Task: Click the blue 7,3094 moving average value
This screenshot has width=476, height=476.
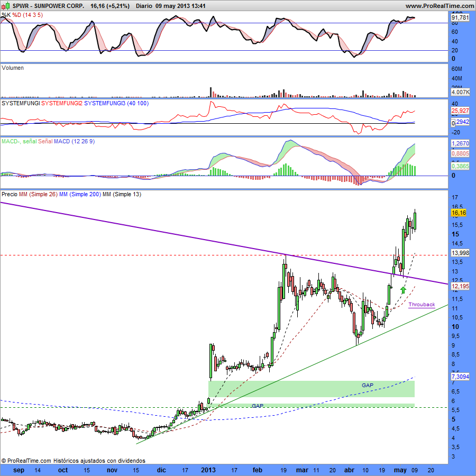Action: tap(460, 377)
